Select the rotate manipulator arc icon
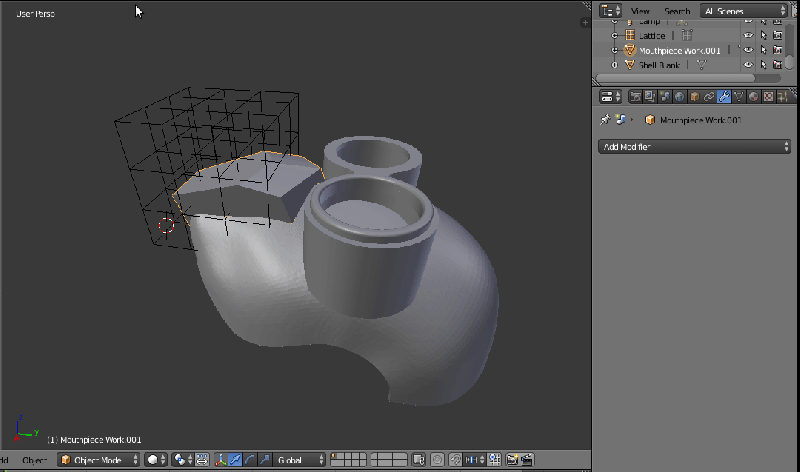Image resolution: width=800 pixels, height=472 pixels. 249,460
